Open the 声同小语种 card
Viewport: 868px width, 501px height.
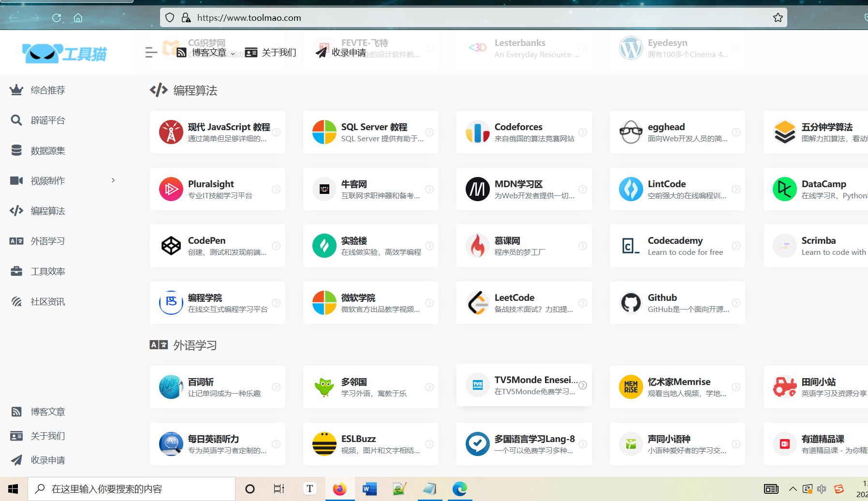677,444
